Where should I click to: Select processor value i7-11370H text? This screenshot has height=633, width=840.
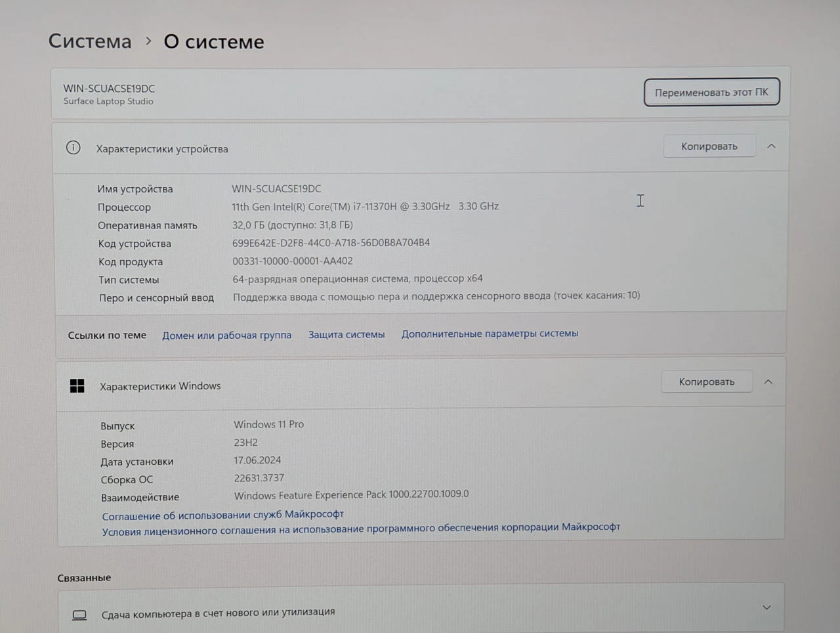pyautogui.click(x=365, y=206)
